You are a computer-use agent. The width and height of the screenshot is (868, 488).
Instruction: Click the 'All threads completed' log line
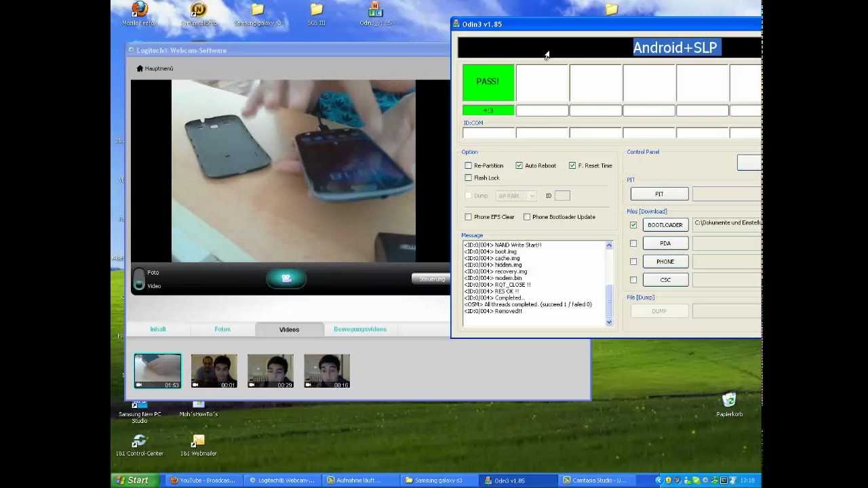tap(528, 304)
